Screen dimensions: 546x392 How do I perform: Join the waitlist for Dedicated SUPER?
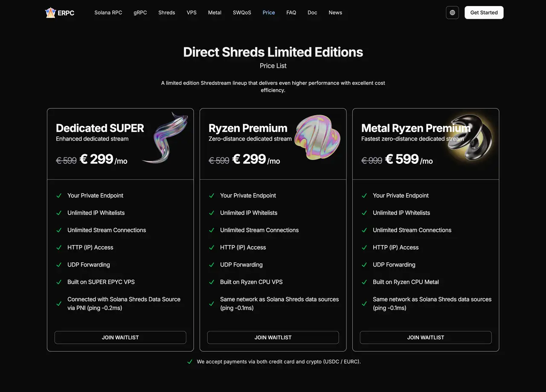tap(120, 337)
